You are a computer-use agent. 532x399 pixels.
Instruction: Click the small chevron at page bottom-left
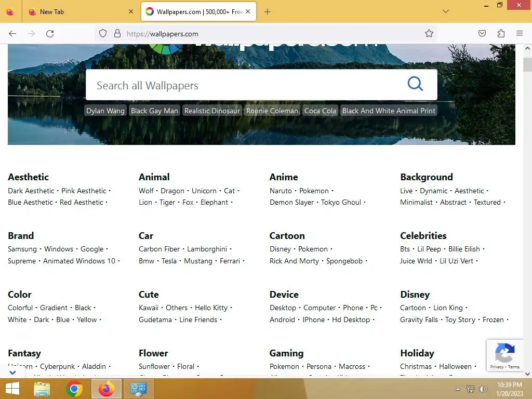pos(12,373)
